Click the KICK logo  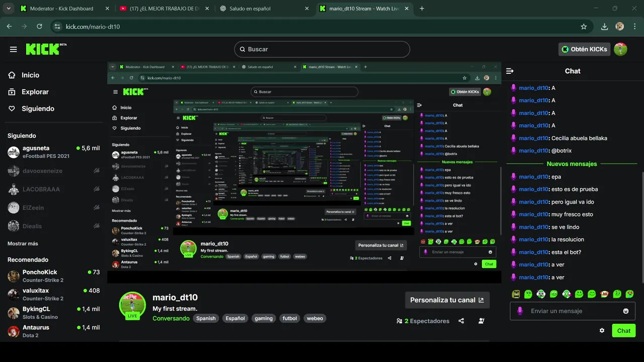pos(45,49)
